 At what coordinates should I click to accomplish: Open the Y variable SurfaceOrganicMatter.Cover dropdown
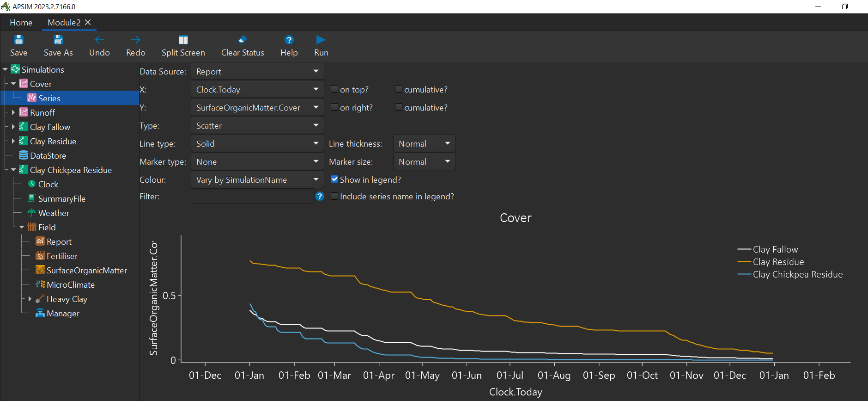click(257, 108)
